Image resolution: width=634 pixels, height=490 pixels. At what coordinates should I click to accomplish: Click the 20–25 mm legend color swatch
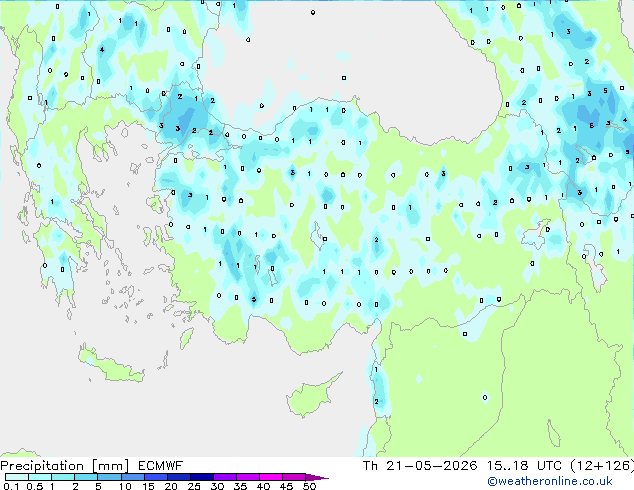178,477
